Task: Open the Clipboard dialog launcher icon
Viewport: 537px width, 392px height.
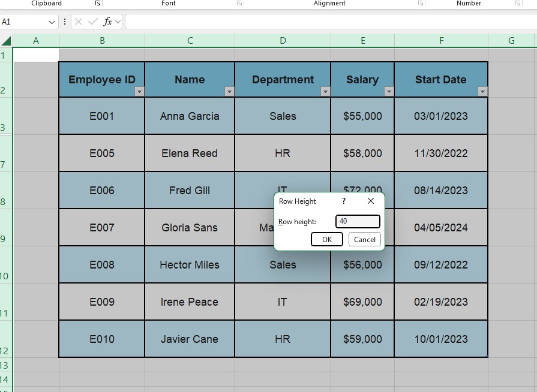Action: click(97, 3)
